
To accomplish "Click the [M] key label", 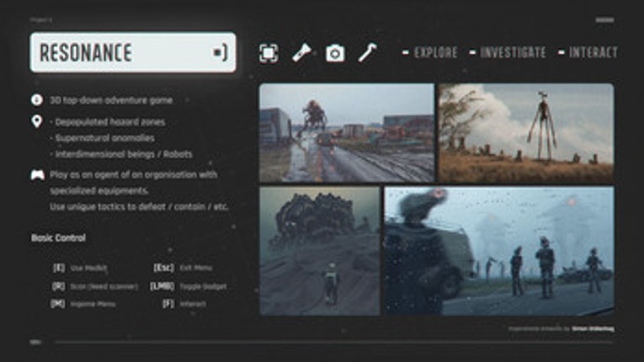I will [57, 304].
